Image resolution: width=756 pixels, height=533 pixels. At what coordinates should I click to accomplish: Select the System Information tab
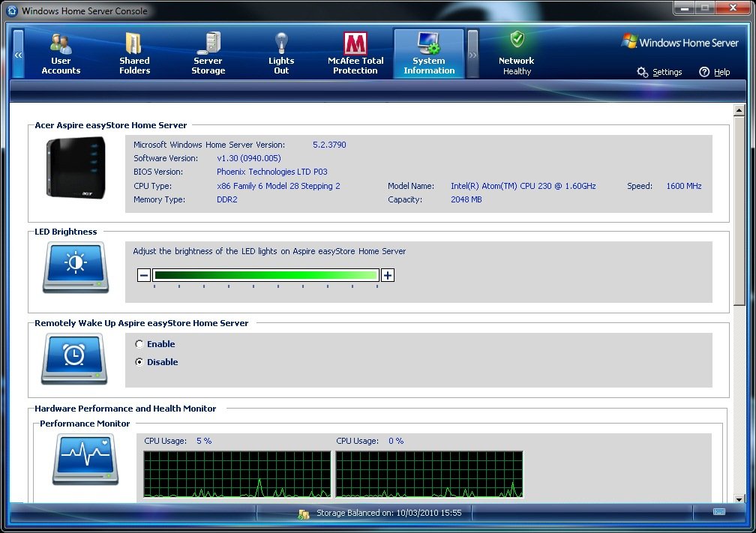(429, 53)
